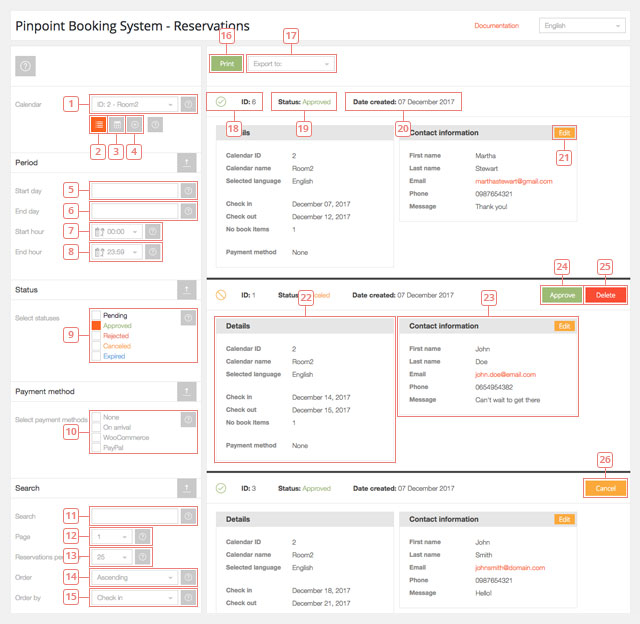Click help icon for Search field

point(188,516)
